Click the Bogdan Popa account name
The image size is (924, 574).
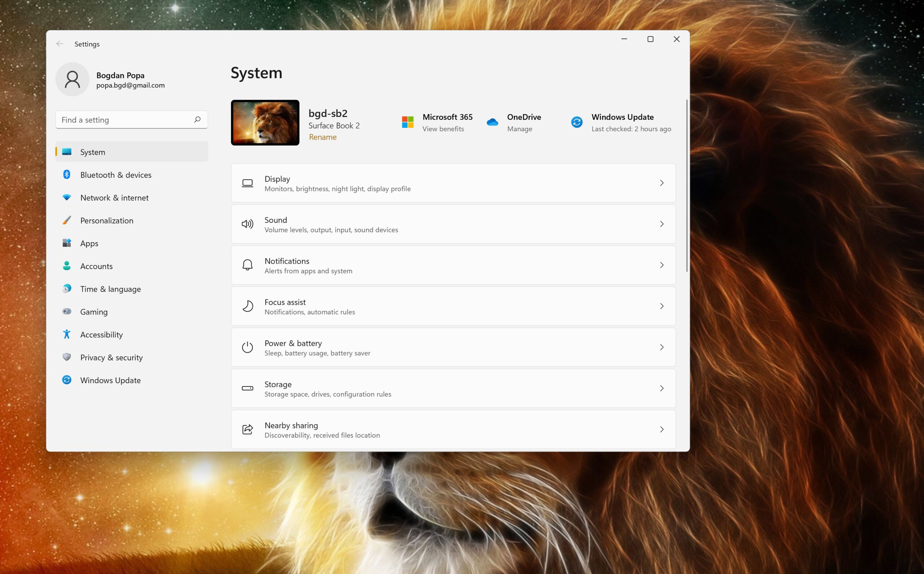(120, 75)
